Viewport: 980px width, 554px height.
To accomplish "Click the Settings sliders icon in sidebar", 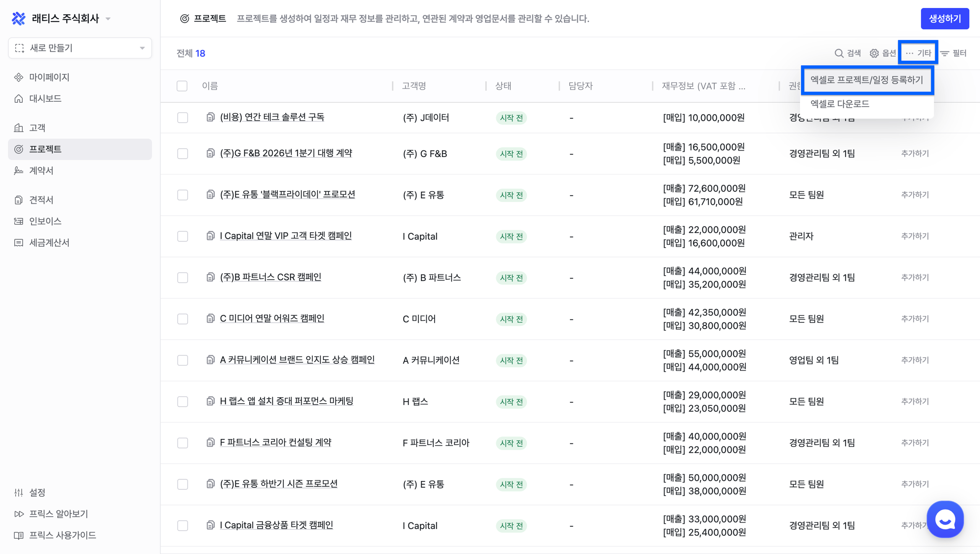I will pyautogui.click(x=18, y=492).
